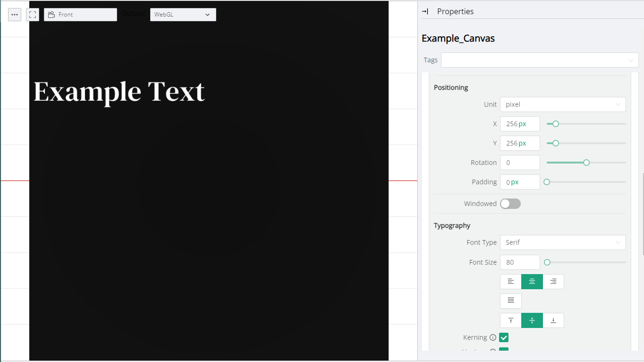Toggle the Windowed switch

click(510, 204)
